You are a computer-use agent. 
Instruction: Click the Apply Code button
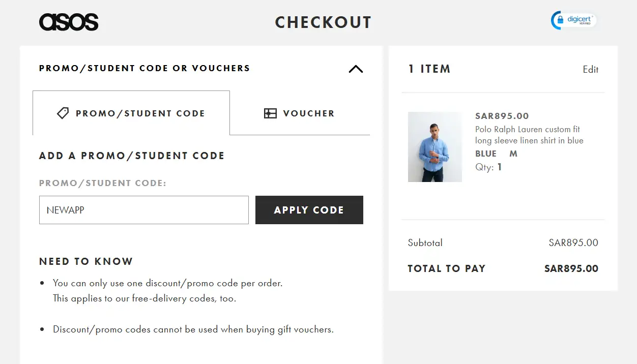coord(309,210)
